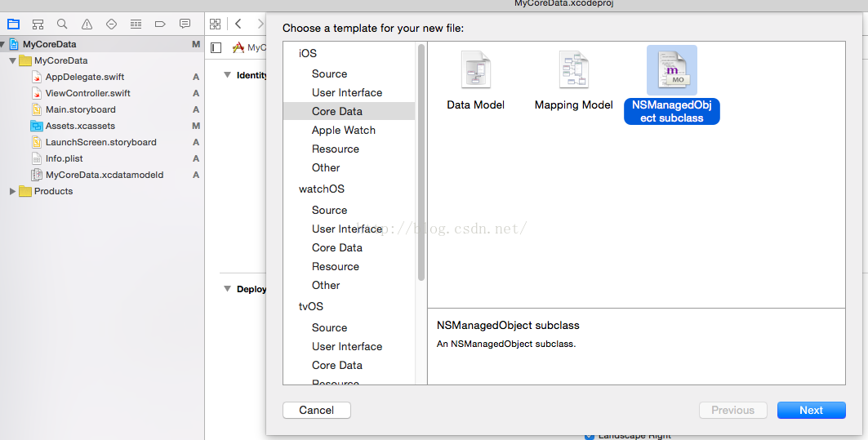The image size is (868, 440).
Task: Choose Other under watchOS
Action: click(x=326, y=285)
